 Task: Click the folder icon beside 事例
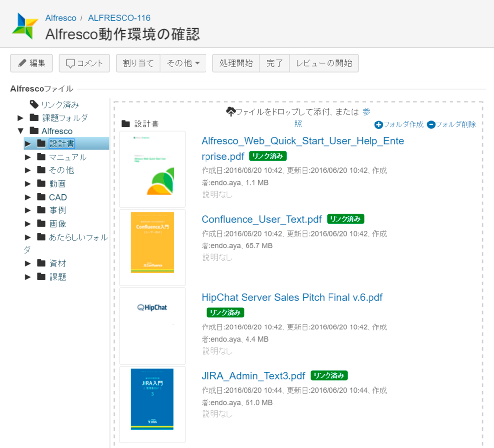click(x=41, y=210)
